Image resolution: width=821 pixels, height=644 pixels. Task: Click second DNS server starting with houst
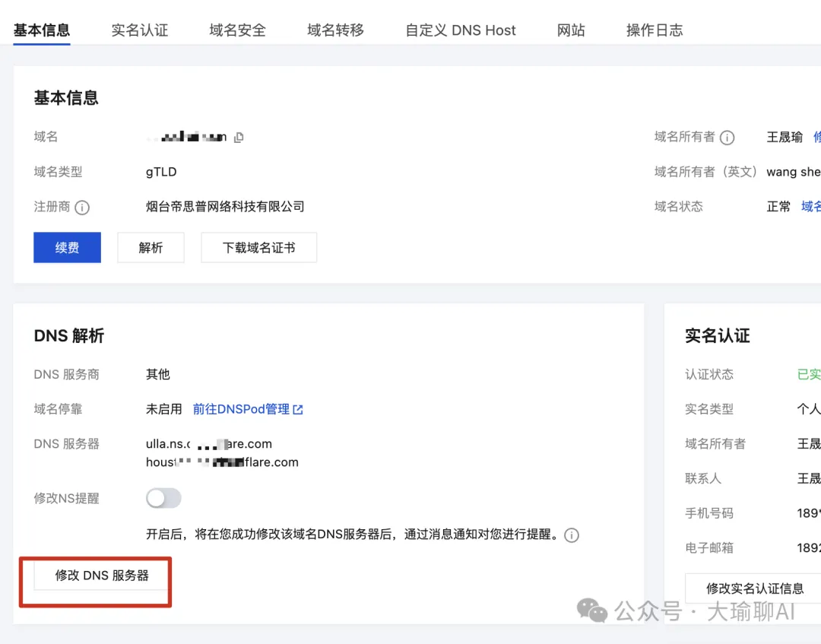[222, 462]
